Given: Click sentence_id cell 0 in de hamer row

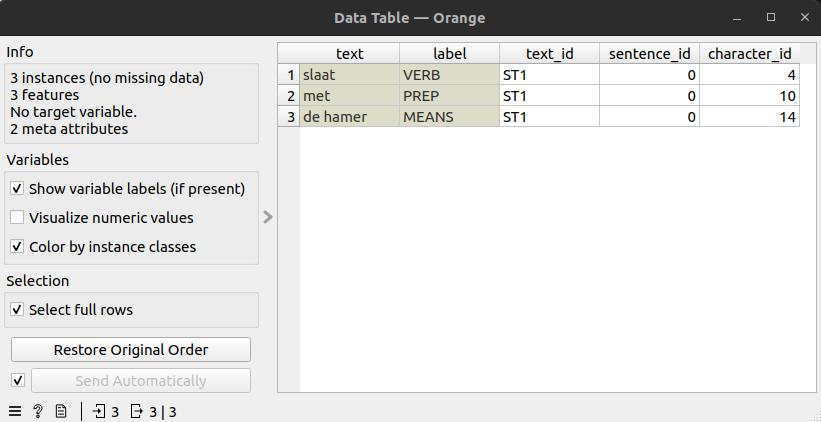Looking at the screenshot, I should pos(649,116).
